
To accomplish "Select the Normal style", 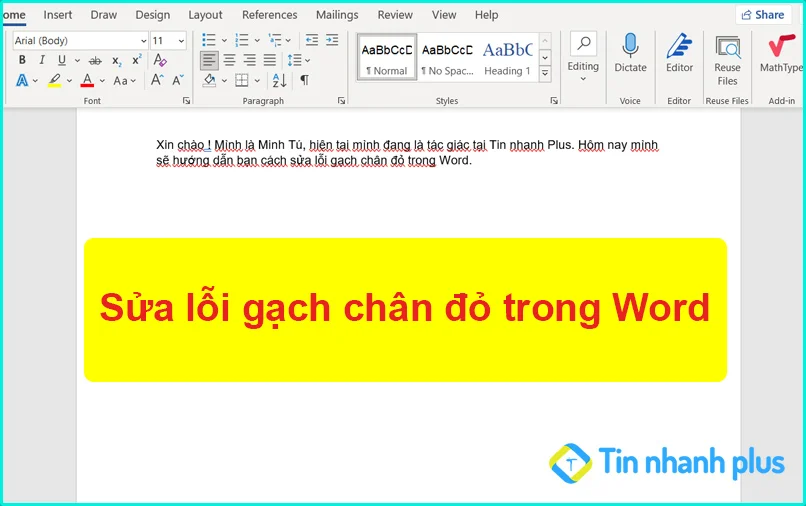I will [387, 58].
